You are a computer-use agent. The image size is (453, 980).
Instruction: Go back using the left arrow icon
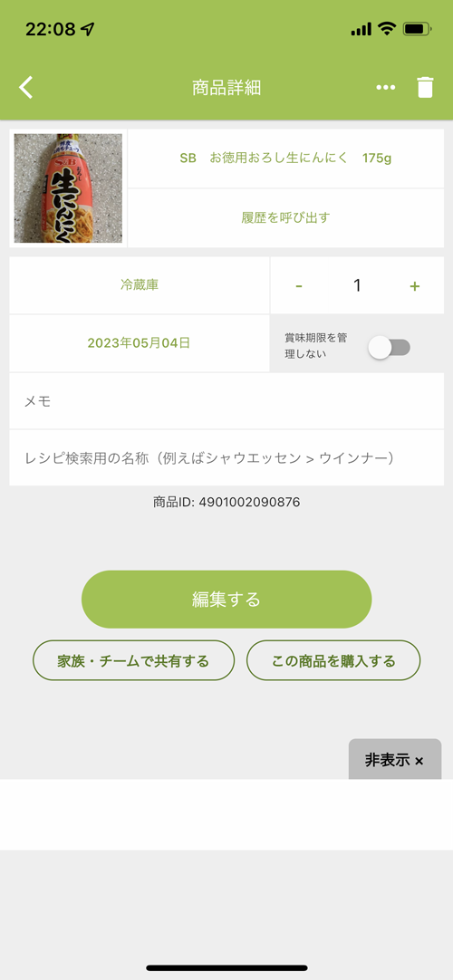pyautogui.click(x=25, y=88)
